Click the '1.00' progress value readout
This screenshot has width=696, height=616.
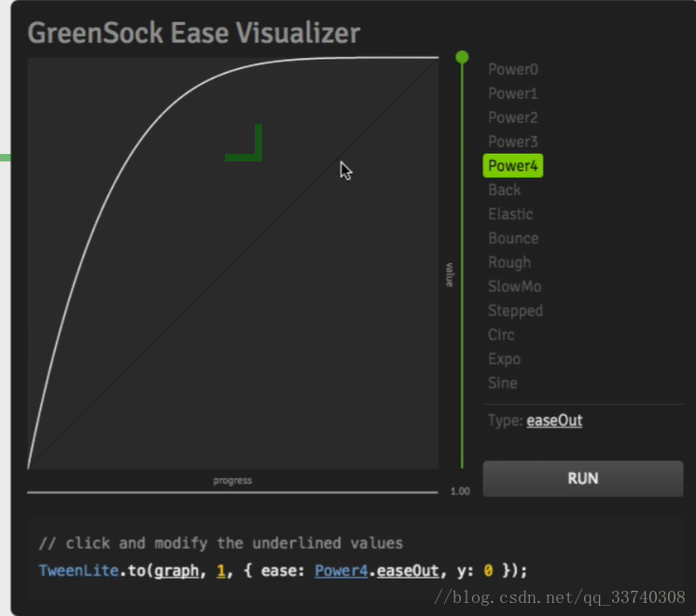pos(460,491)
